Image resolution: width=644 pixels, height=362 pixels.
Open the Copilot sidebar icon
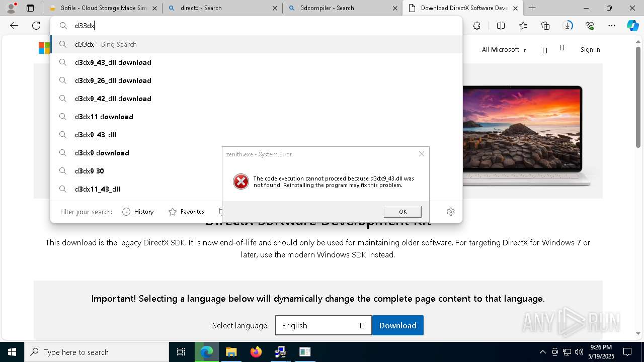pos(632,26)
